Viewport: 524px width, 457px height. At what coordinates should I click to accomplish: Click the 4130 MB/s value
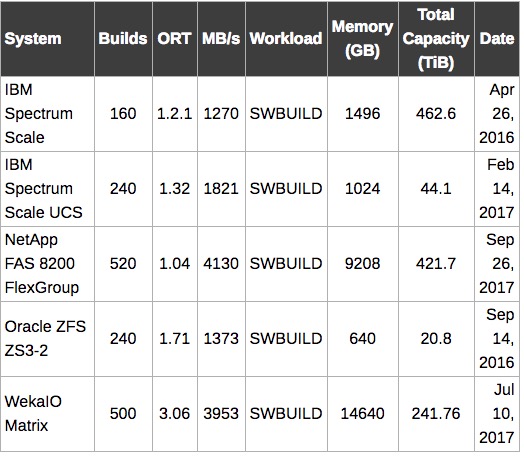221,264
